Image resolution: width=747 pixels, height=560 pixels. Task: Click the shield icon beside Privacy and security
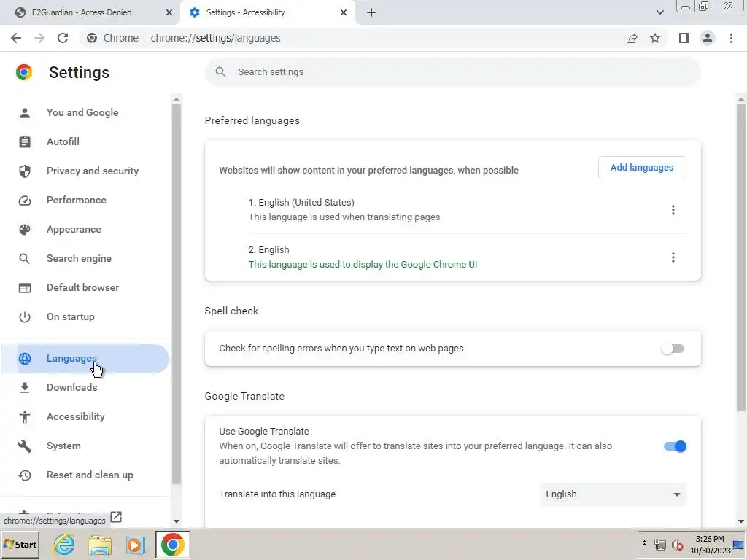click(x=25, y=171)
